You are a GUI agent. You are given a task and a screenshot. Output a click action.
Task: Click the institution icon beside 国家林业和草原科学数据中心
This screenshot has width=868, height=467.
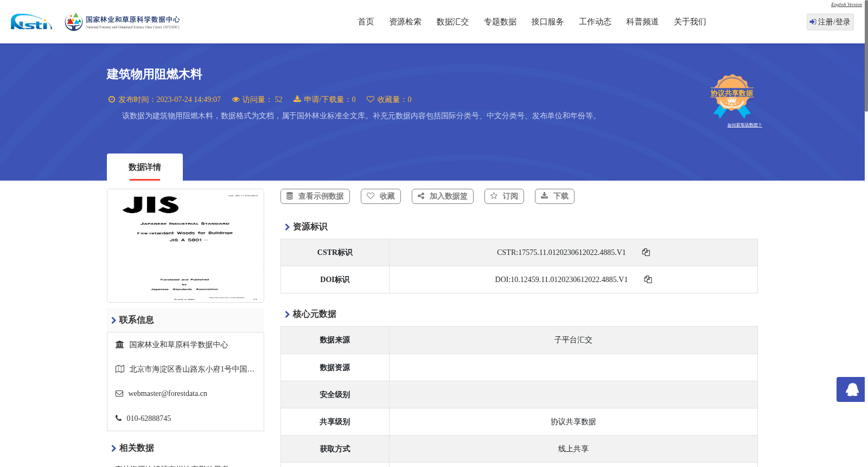(120, 344)
